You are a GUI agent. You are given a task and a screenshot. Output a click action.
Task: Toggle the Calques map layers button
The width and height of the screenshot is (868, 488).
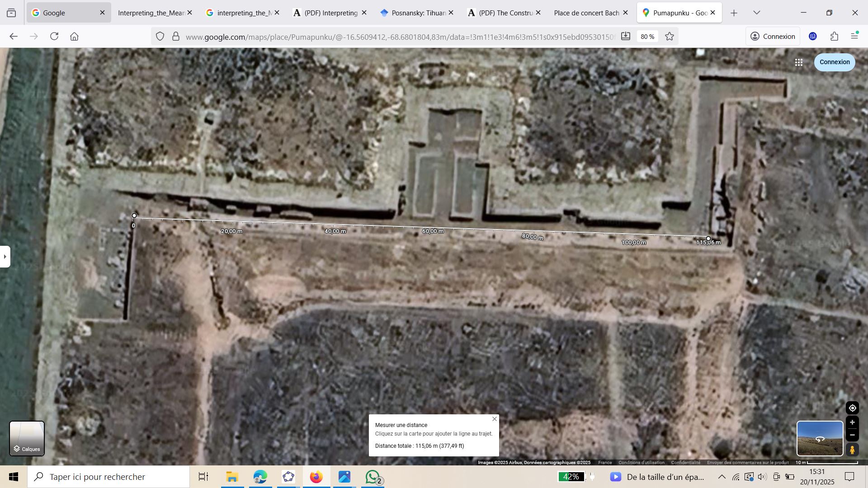click(x=27, y=439)
